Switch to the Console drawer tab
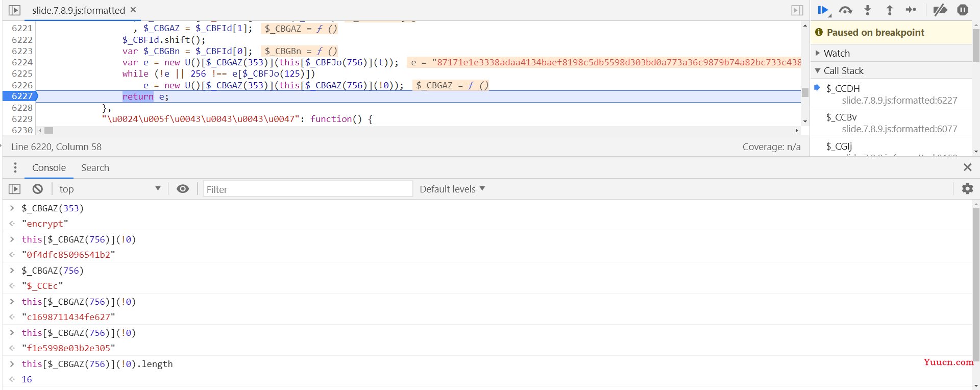Viewport: 980px width, 390px height. (49, 167)
